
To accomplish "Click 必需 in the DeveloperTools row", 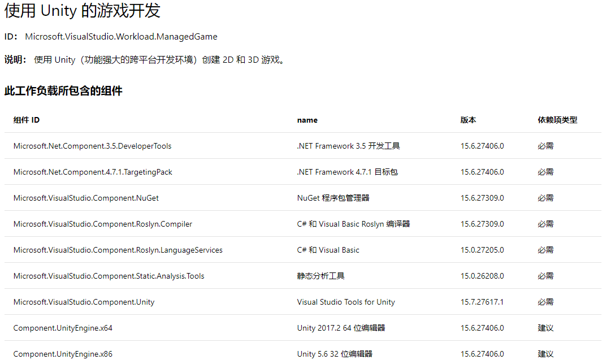I will (x=545, y=146).
